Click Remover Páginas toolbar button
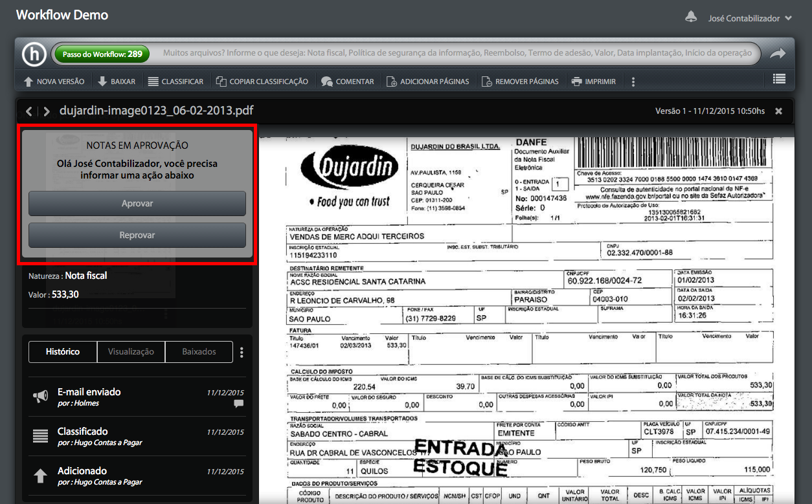The image size is (812, 504). tap(520, 82)
